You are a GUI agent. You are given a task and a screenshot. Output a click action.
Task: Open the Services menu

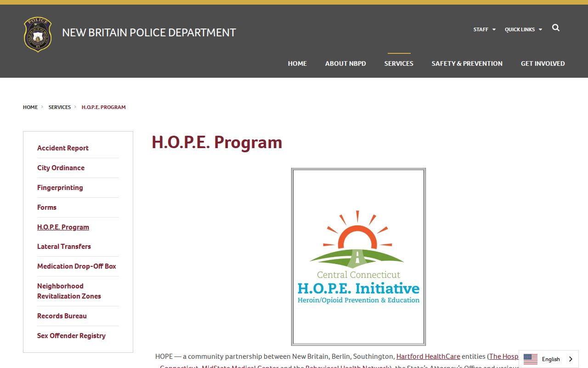coord(399,63)
